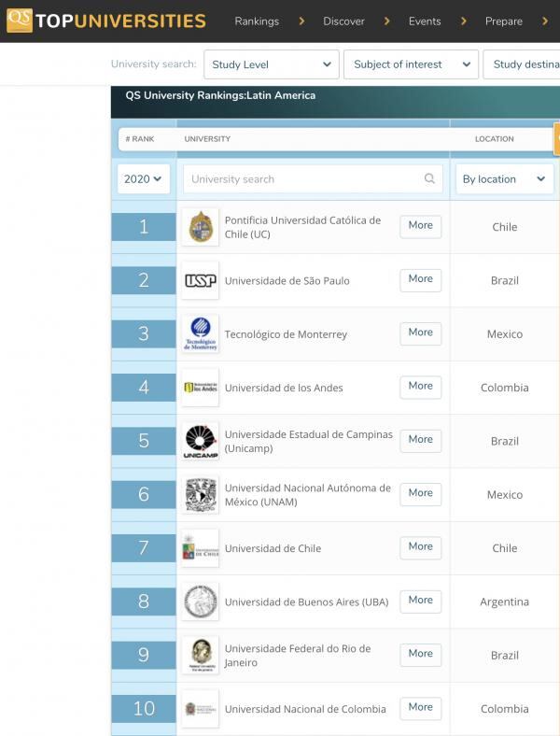
Task: Click into the University search input field
Action: (313, 178)
